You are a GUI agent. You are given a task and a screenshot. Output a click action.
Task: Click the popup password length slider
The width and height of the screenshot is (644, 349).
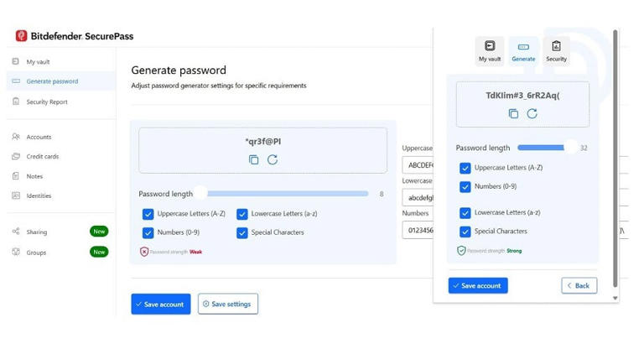[548, 148]
